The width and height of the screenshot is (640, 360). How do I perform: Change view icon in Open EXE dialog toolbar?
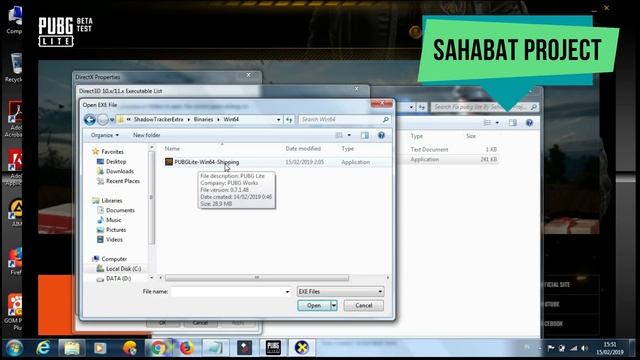[339, 135]
